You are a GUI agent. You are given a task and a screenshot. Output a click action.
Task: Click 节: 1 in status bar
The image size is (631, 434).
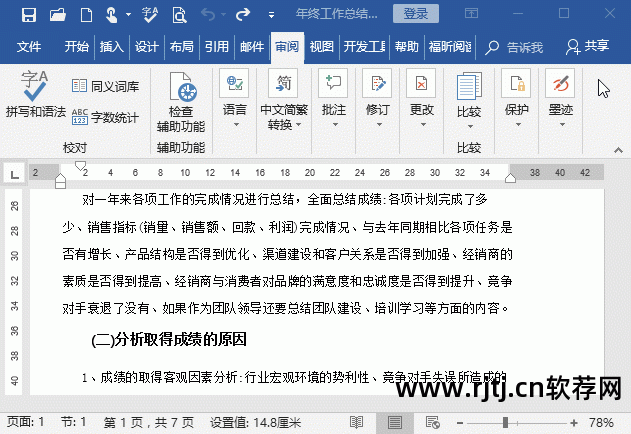point(74,422)
